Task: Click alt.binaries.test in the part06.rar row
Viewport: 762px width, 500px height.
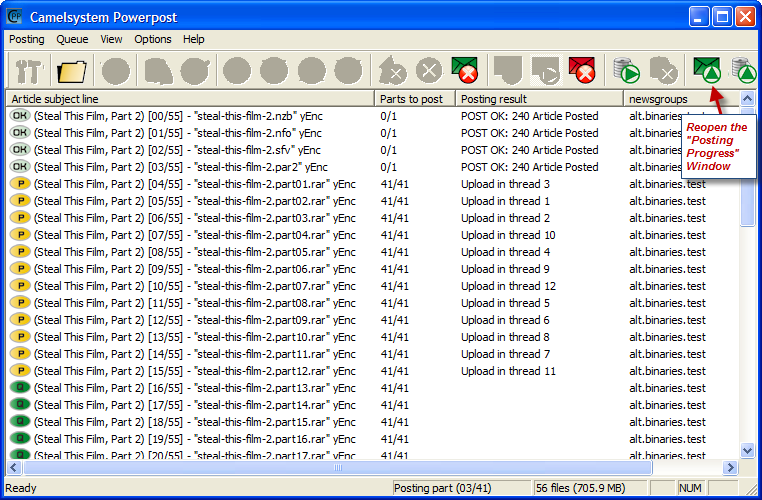Action: coord(667,269)
